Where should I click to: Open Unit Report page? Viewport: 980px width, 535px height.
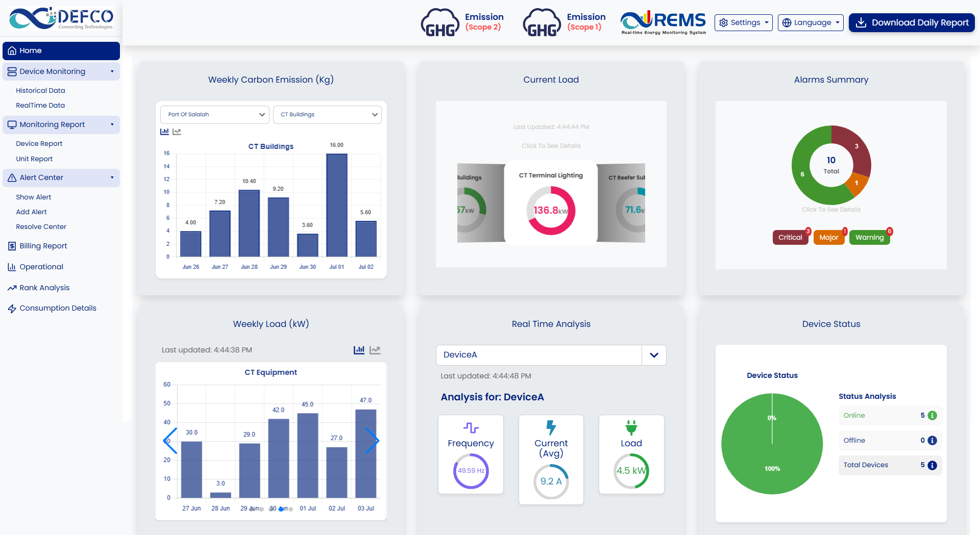click(34, 159)
